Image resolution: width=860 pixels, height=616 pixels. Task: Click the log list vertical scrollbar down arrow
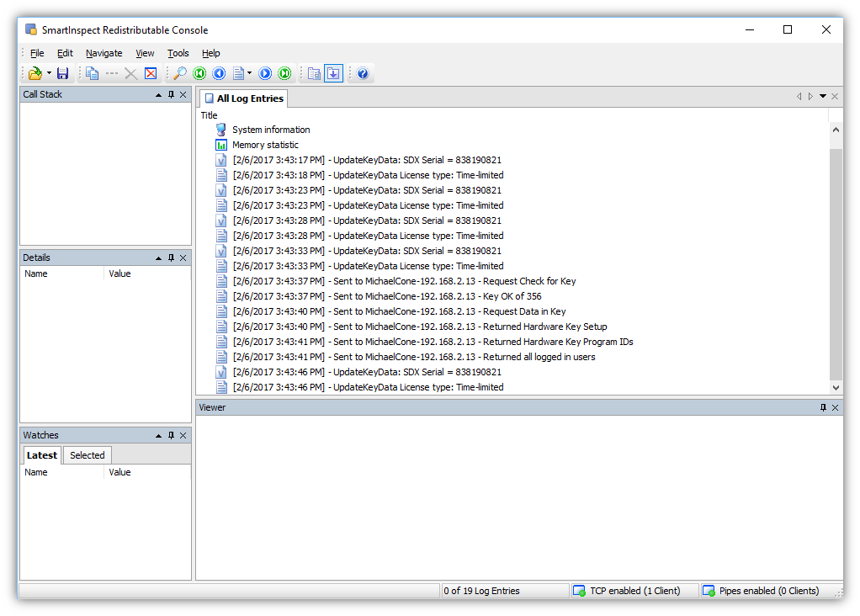tap(836, 387)
